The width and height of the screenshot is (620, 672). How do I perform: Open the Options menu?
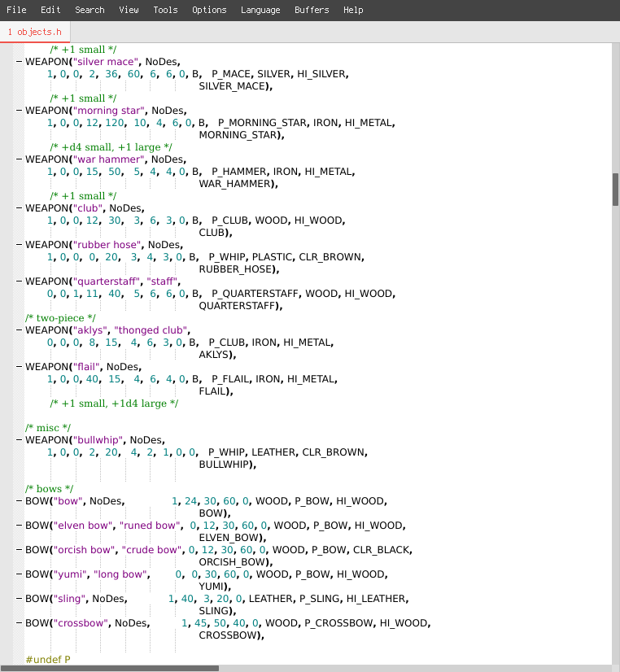(x=209, y=10)
